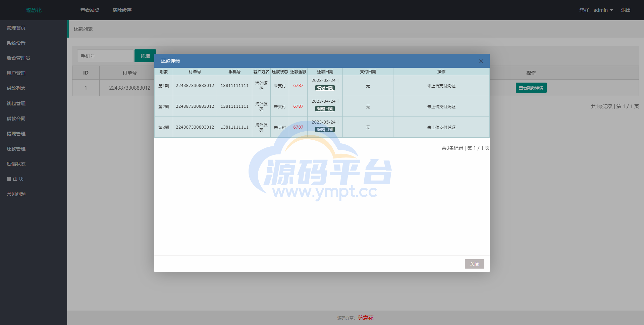Viewport: 644px width, 325px height.
Task: Click the 支付日期 column header in dialog
Action: [368, 72]
